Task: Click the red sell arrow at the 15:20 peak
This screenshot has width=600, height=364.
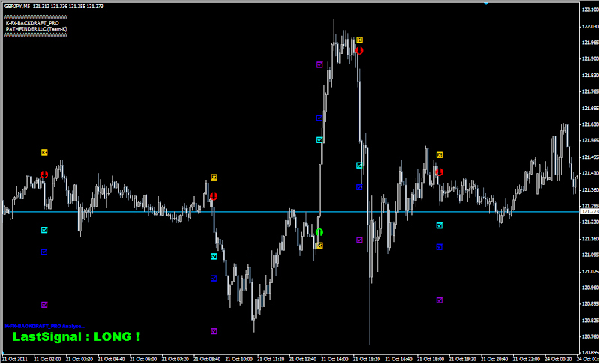Action: click(359, 50)
